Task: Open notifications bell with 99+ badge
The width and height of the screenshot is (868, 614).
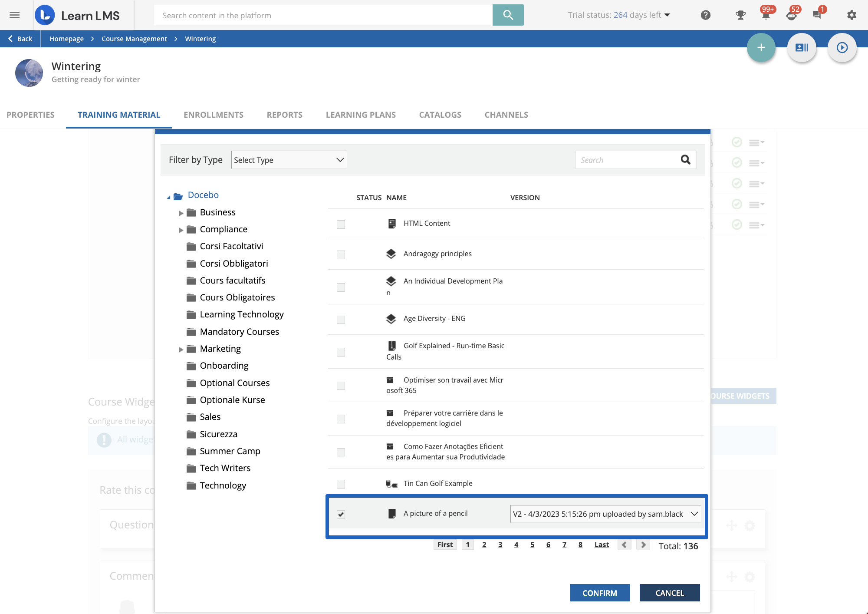Action: click(x=766, y=15)
